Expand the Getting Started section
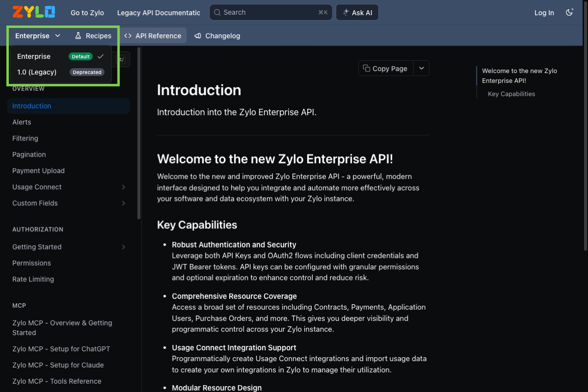Screen dimensions: 588x392 pyautogui.click(x=123, y=247)
